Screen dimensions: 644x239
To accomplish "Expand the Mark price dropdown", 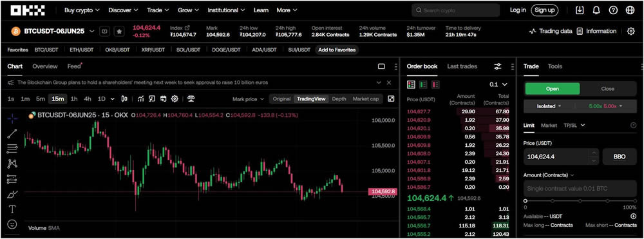I will (248, 99).
